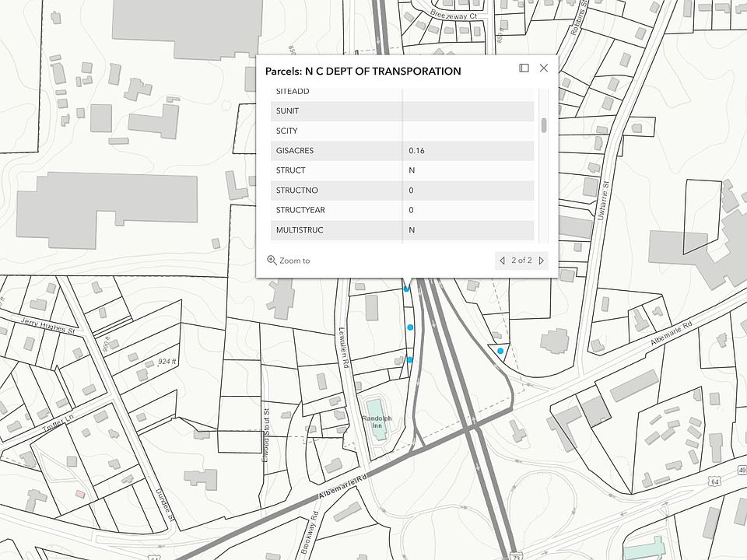
Task: Click the lowest blue marker near Lewallen Rd
Action: [x=410, y=359]
